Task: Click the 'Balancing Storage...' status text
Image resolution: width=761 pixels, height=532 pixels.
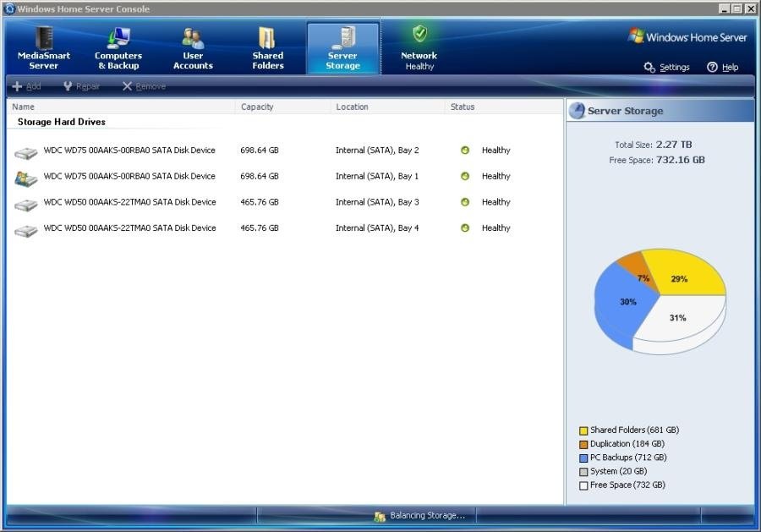Action: click(427, 515)
